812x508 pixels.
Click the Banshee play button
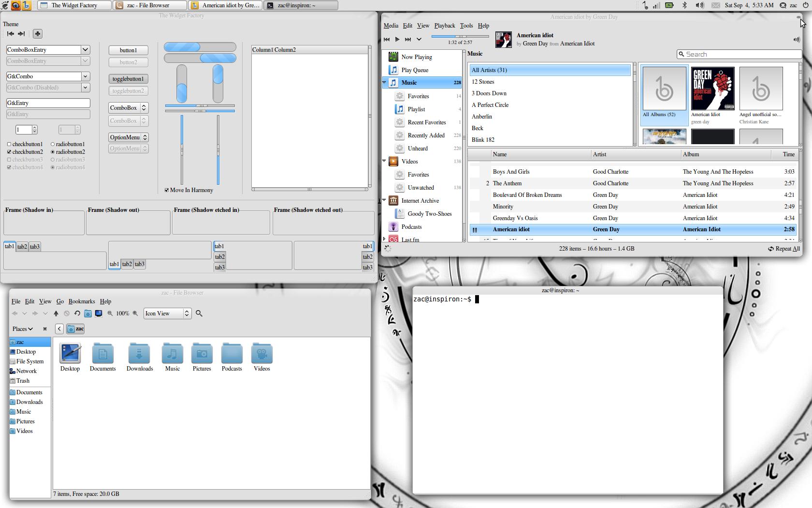click(x=397, y=39)
